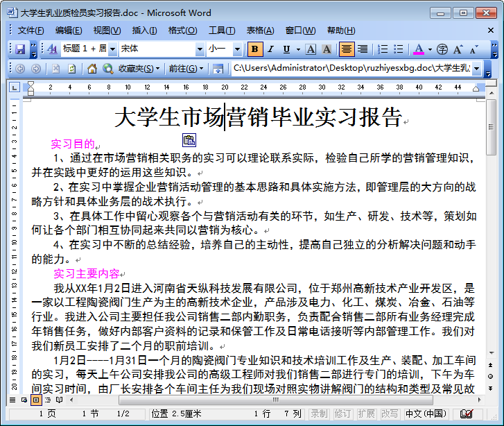The width and height of the screenshot is (504, 426).
Task: Click the 中文(中国) language indicator
Action: [x=426, y=414]
